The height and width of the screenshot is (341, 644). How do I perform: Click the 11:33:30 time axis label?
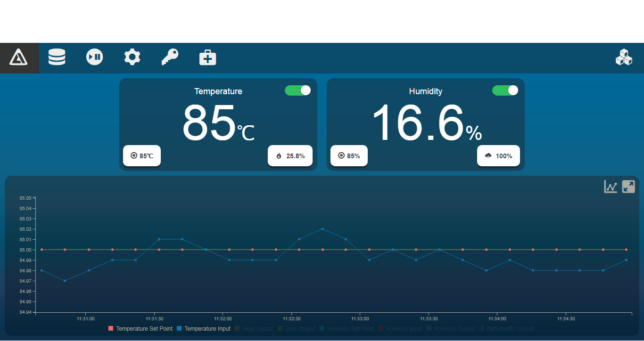click(x=429, y=319)
